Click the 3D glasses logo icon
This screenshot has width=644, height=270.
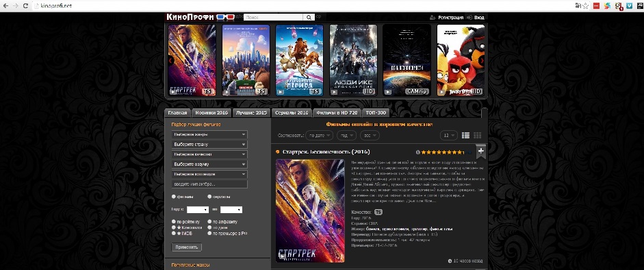point(225,17)
